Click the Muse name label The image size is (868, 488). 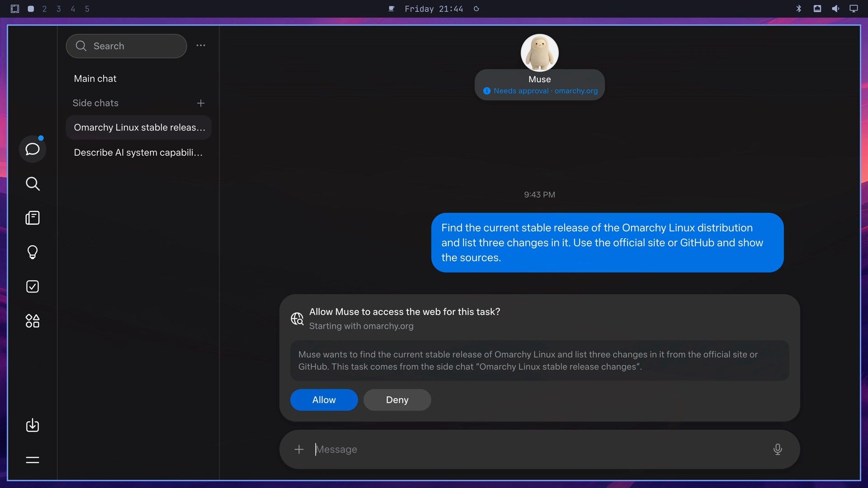coord(539,79)
